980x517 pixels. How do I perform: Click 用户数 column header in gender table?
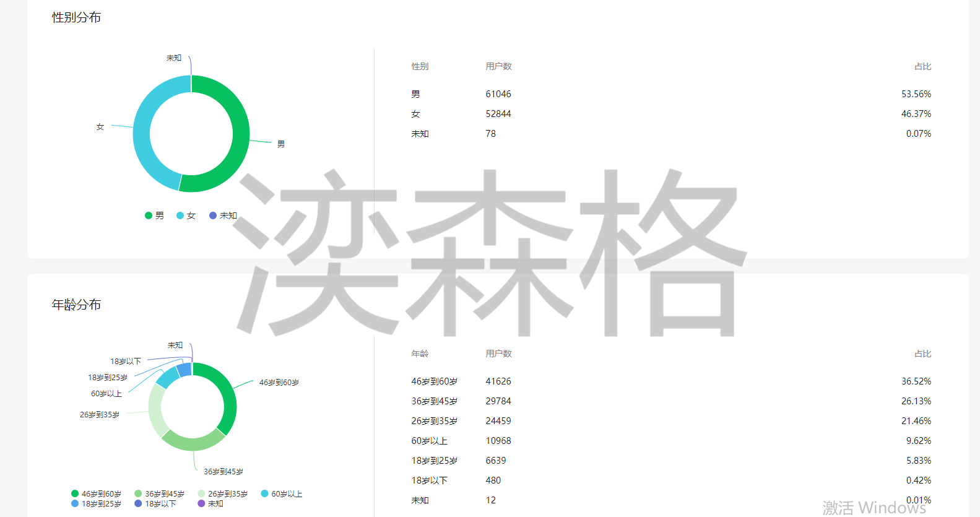pos(498,66)
